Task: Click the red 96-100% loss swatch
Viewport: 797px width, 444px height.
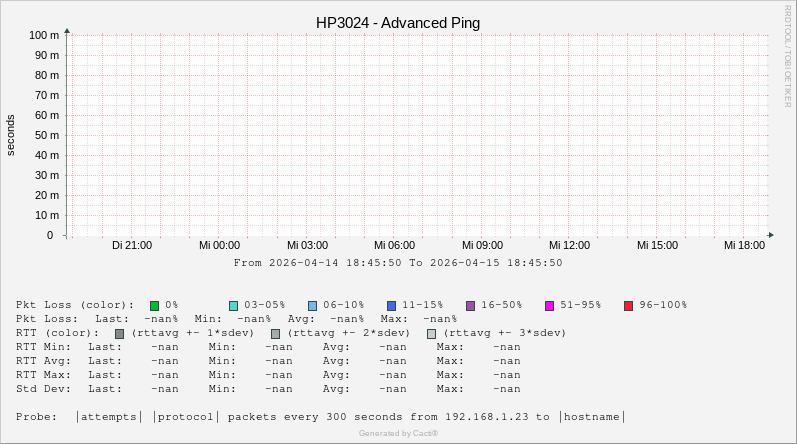Action: pyautogui.click(x=628, y=305)
